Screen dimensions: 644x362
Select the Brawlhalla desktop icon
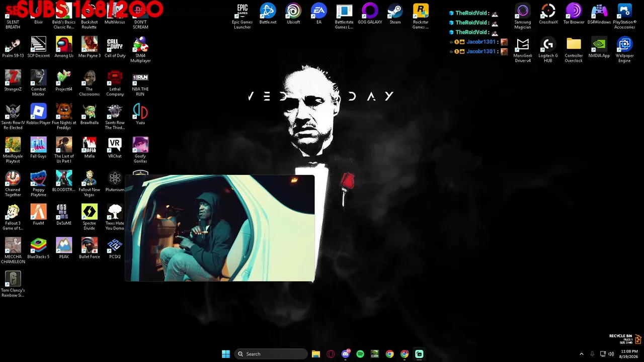click(x=90, y=115)
